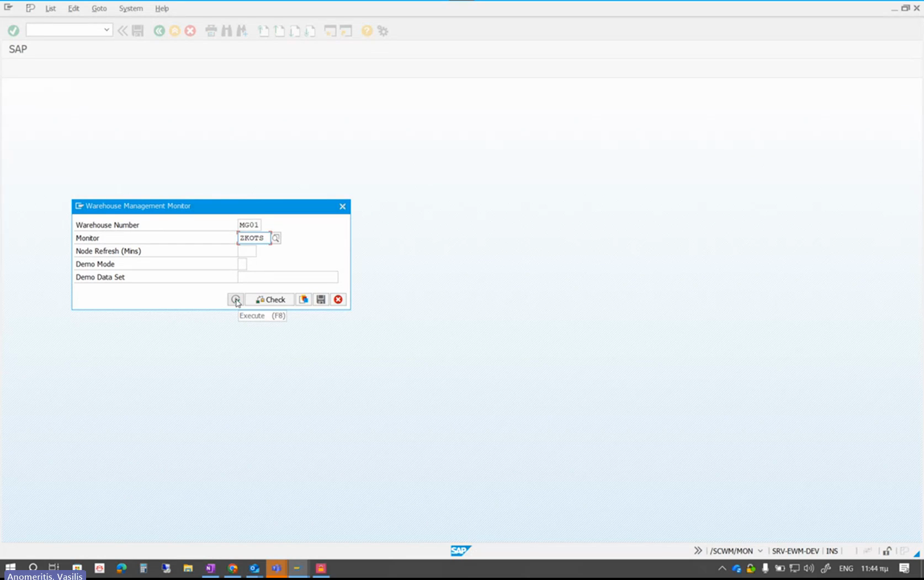This screenshot has height=580, width=924.
Task: Cancel dialog with the red X icon
Action: click(x=338, y=299)
